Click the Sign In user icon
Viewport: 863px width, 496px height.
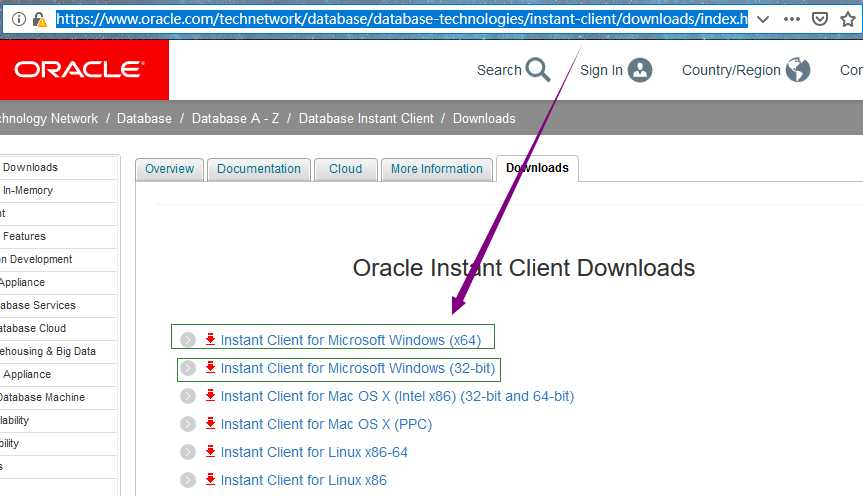(x=640, y=70)
